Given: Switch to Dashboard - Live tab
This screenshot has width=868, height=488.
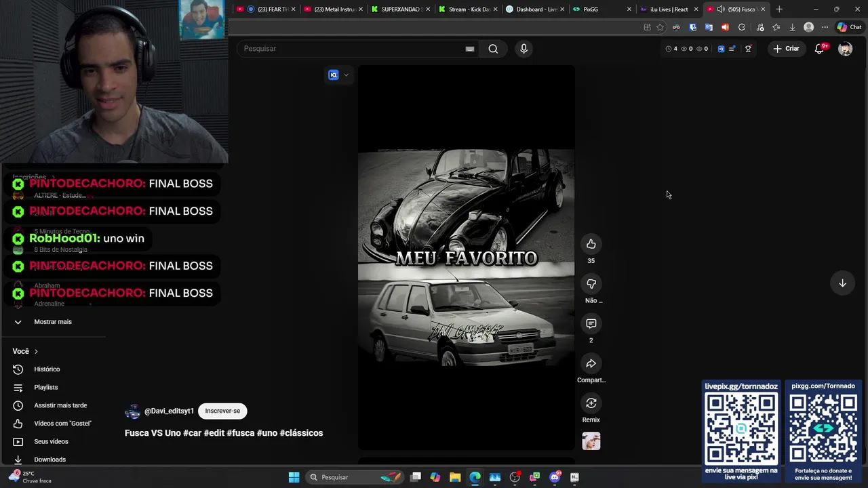Looking at the screenshot, I should pyautogui.click(x=535, y=9).
